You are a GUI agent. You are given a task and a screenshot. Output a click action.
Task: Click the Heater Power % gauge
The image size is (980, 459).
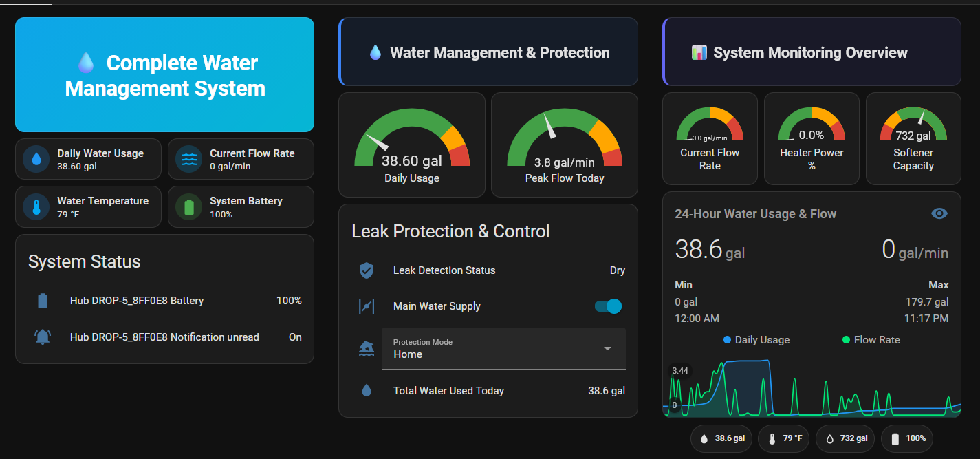click(812, 139)
